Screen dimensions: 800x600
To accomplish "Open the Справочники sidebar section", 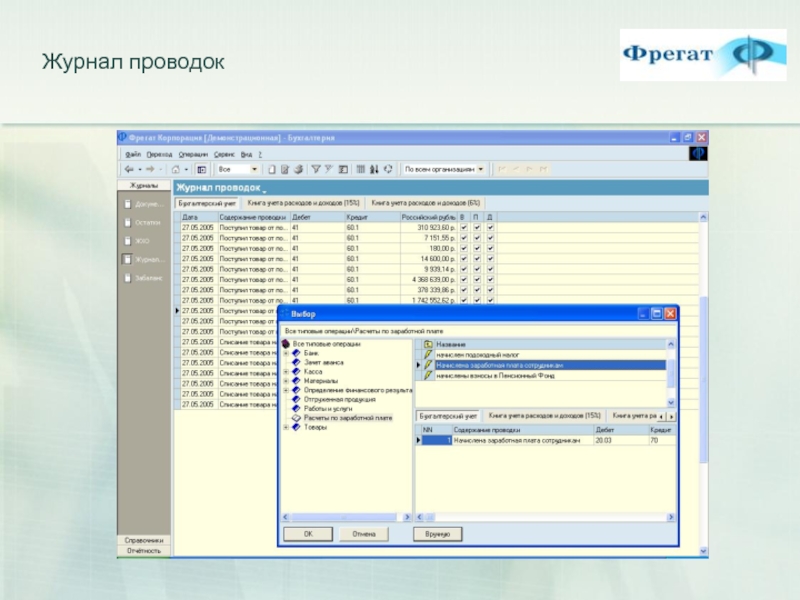I will [x=144, y=540].
